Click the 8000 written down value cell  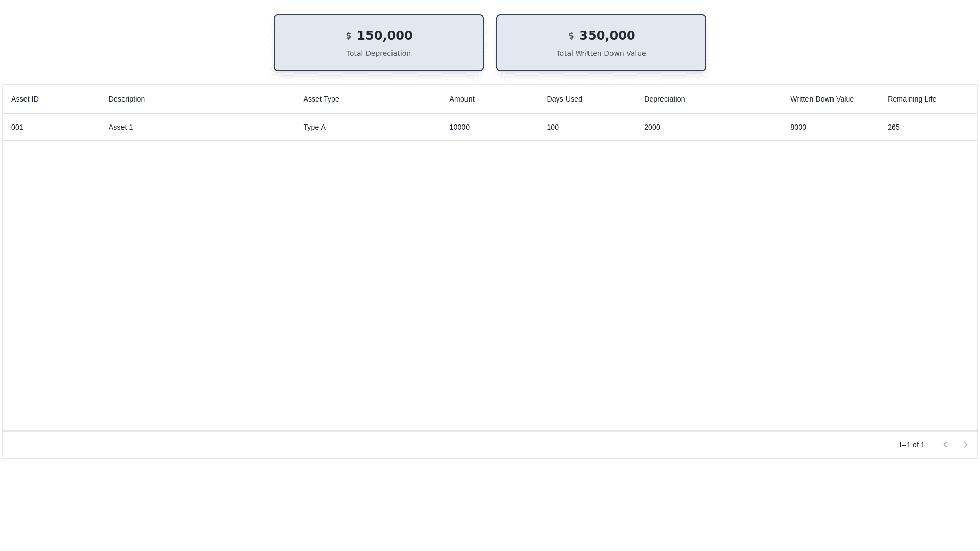798,127
